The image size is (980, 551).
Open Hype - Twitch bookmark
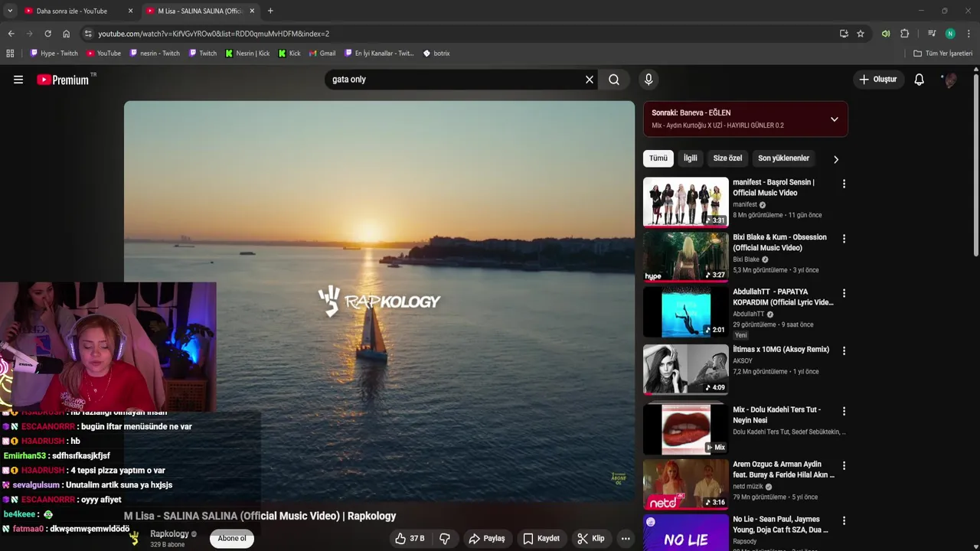click(x=54, y=54)
